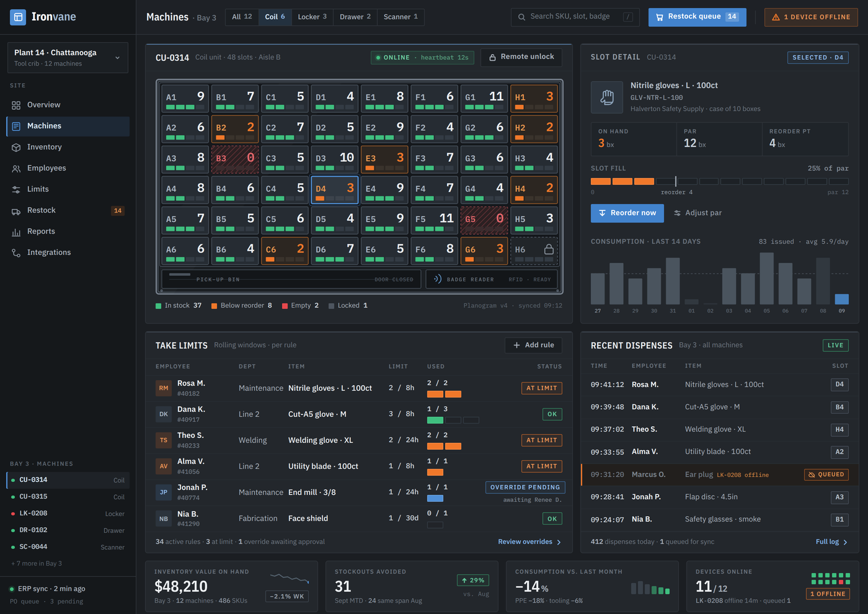Open the Full log link
Image resolution: width=868 pixels, height=614 pixels.
pyautogui.click(x=831, y=542)
